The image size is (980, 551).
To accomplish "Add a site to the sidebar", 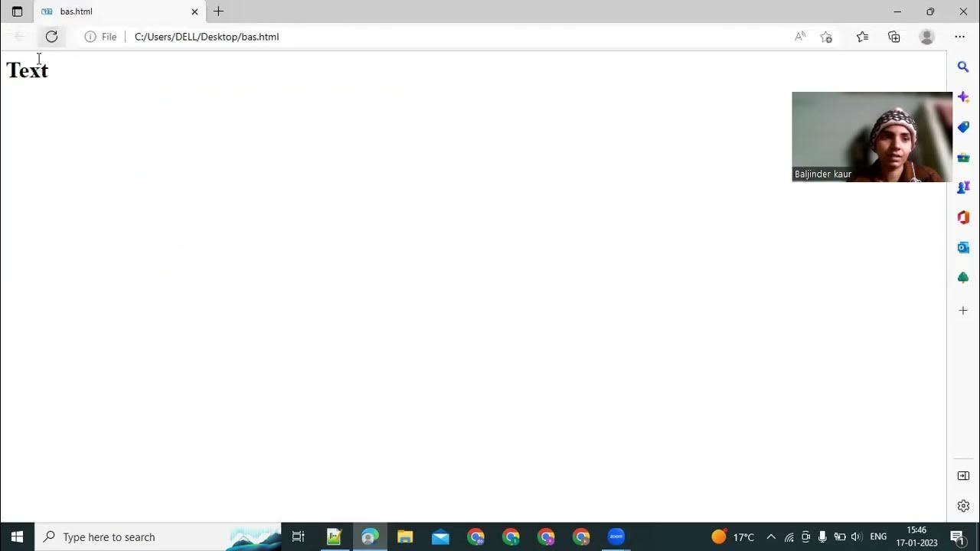I will [x=963, y=311].
